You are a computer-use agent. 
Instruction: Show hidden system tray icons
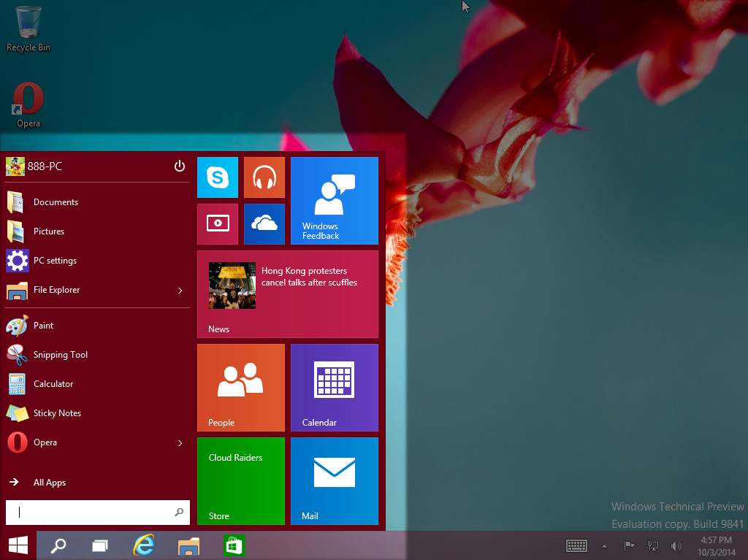(x=604, y=546)
